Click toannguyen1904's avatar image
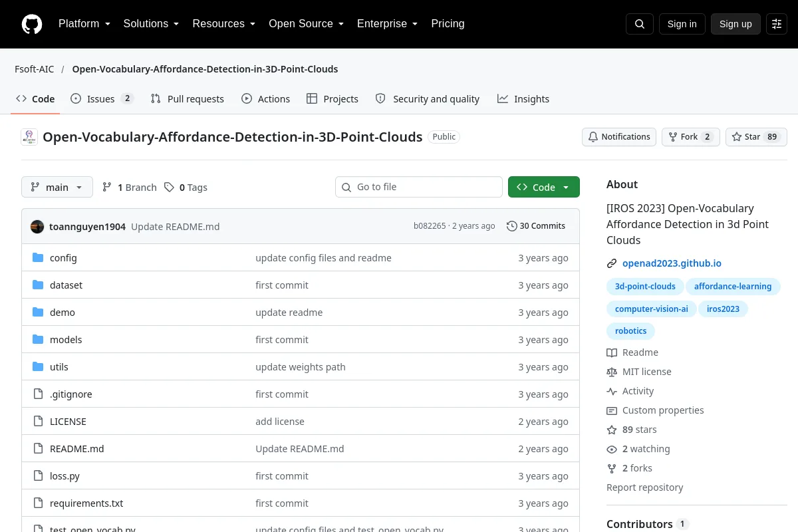 [x=37, y=227]
